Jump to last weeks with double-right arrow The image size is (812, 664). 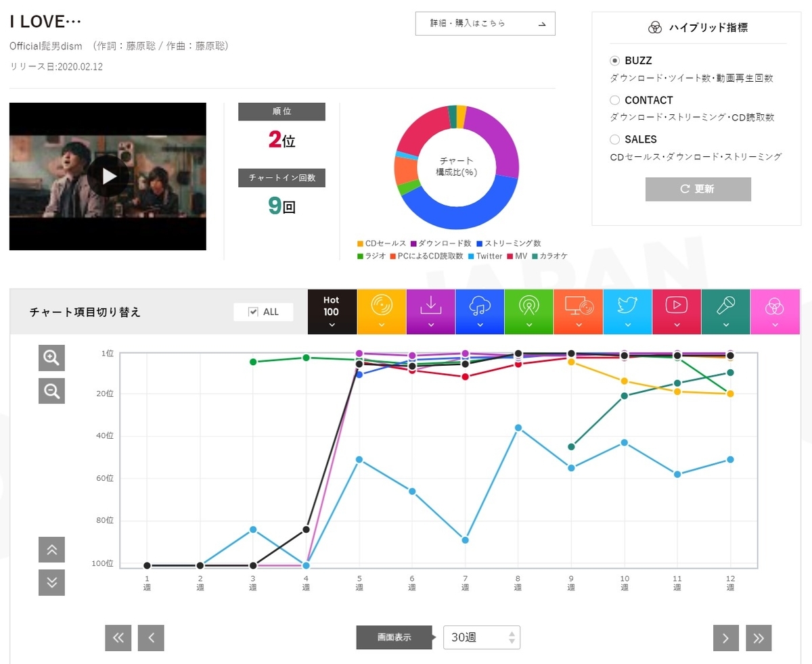click(x=759, y=638)
